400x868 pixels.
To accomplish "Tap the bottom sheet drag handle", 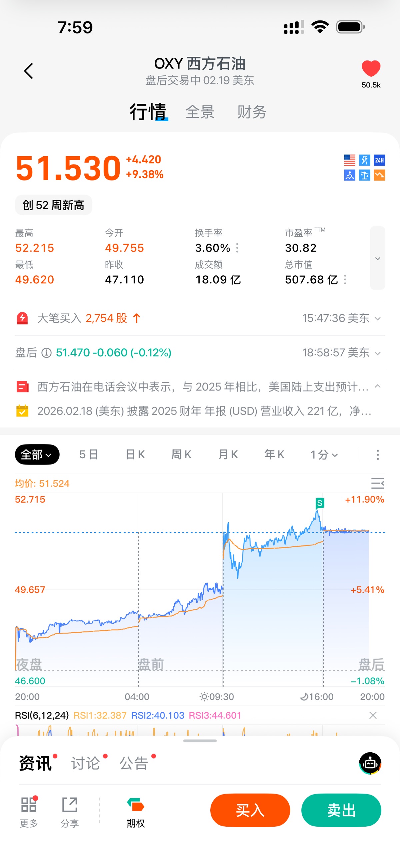I will pyautogui.click(x=200, y=741).
